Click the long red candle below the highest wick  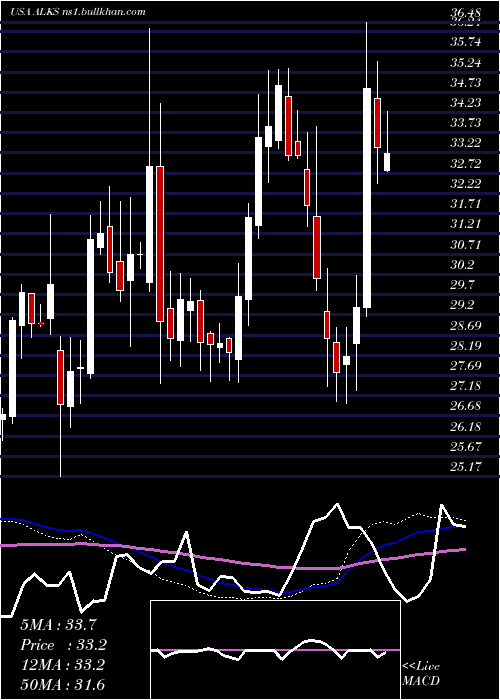coord(160,244)
